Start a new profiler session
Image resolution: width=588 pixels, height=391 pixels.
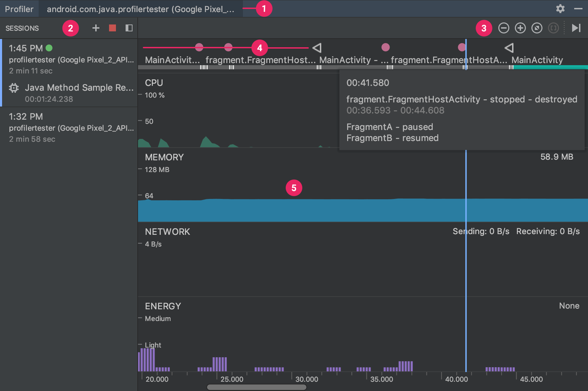coord(96,28)
